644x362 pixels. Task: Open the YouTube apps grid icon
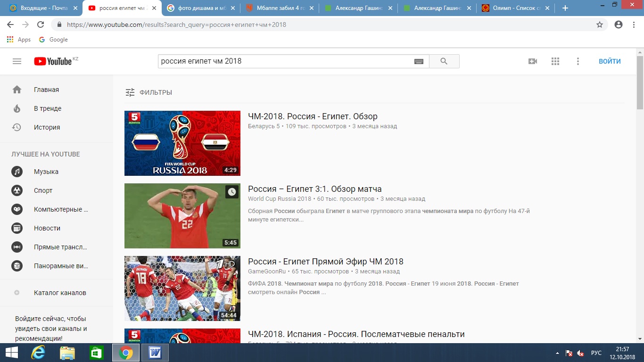click(555, 61)
